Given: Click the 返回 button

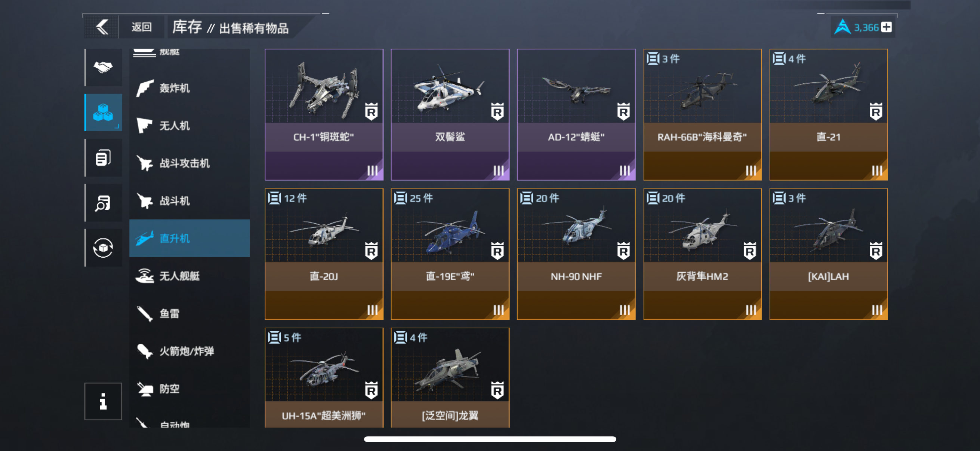Looking at the screenshot, I should [142, 27].
